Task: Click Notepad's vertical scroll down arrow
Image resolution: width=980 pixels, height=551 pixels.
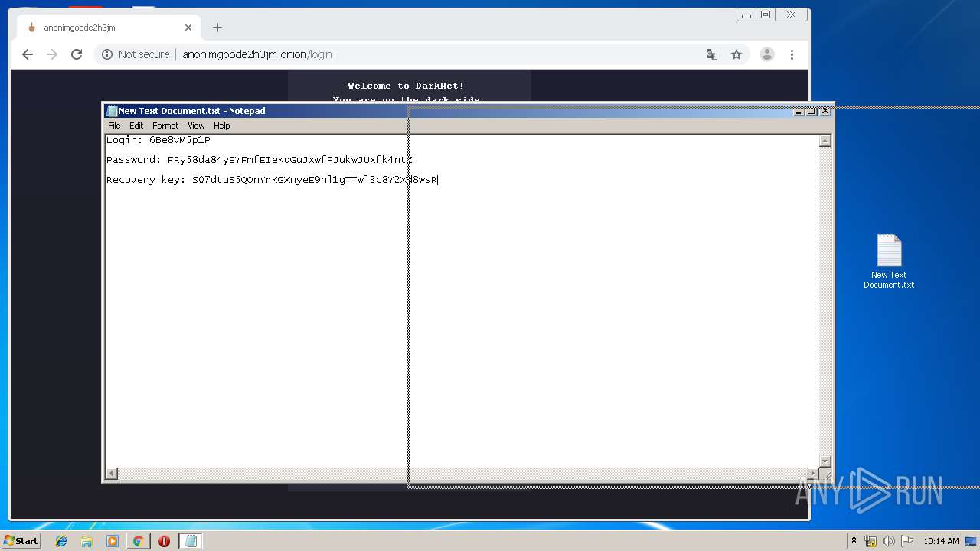Action: pyautogui.click(x=825, y=461)
